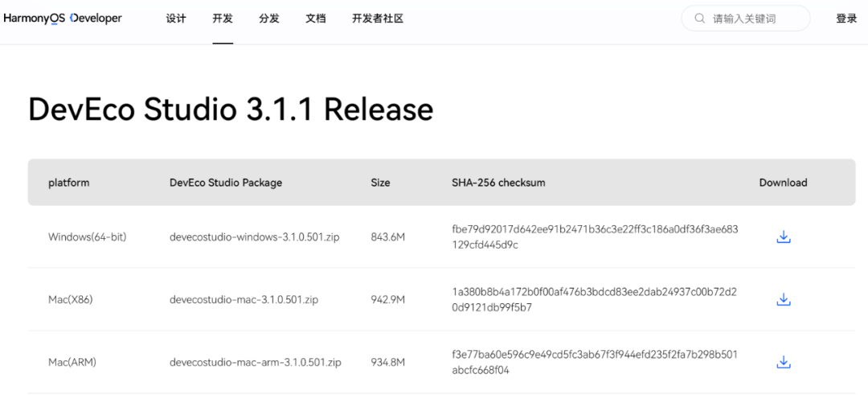The width and height of the screenshot is (868, 395).
Task: Click the platform column header
Action: click(68, 183)
